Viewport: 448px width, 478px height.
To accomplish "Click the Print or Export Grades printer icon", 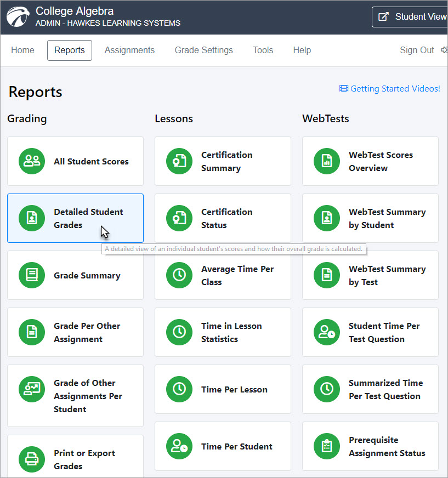I will point(32,460).
